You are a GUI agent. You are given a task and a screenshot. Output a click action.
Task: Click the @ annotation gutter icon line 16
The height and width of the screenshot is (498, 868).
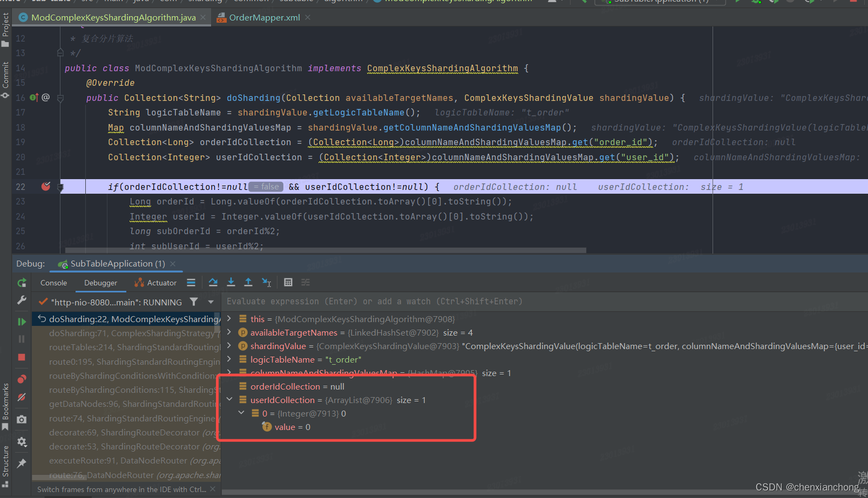point(46,98)
